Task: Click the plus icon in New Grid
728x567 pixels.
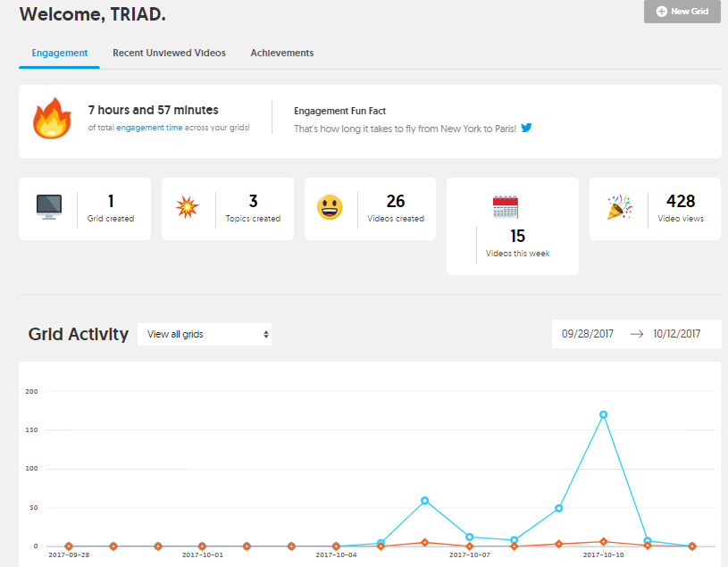Action: (x=662, y=12)
